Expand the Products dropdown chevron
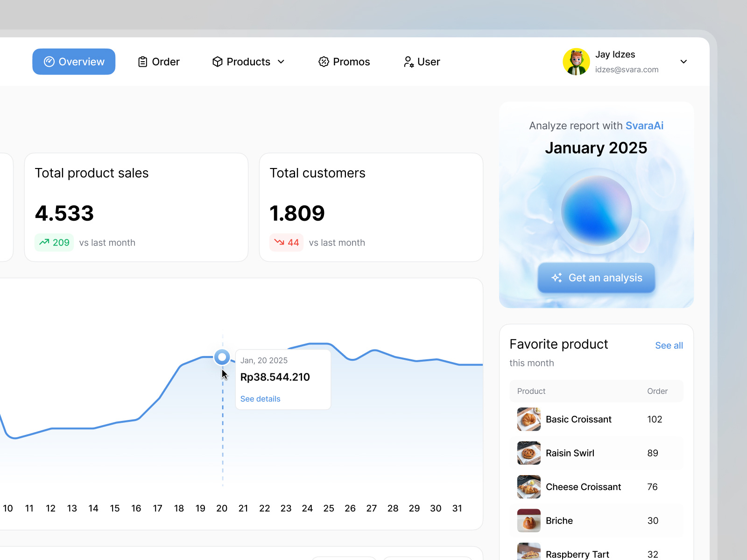Image resolution: width=747 pixels, height=560 pixels. coord(281,62)
